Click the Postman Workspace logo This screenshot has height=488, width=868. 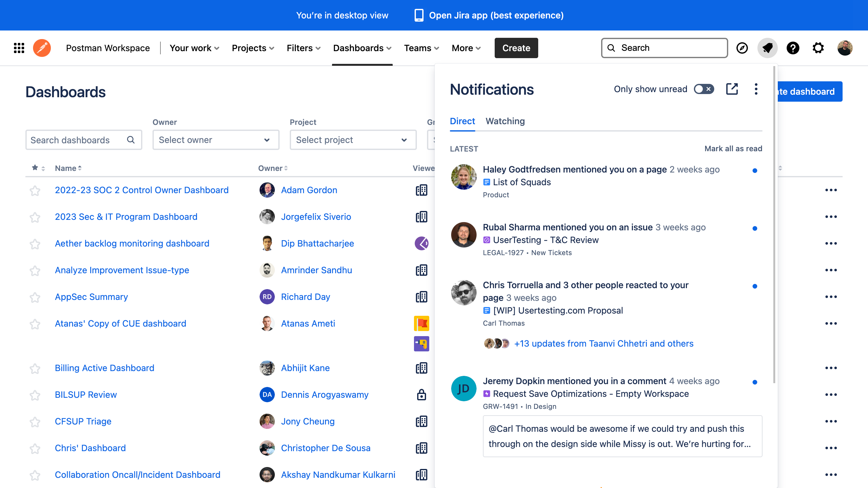pos(42,48)
